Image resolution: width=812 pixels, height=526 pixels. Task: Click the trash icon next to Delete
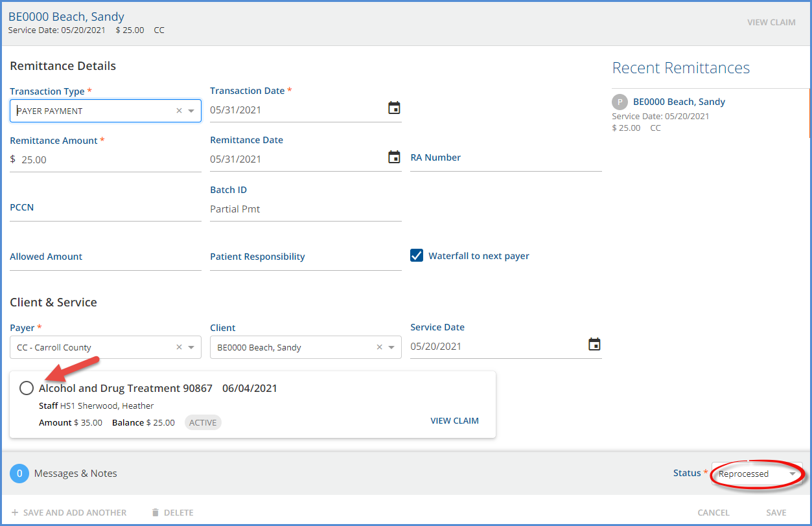click(x=154, y=512)
